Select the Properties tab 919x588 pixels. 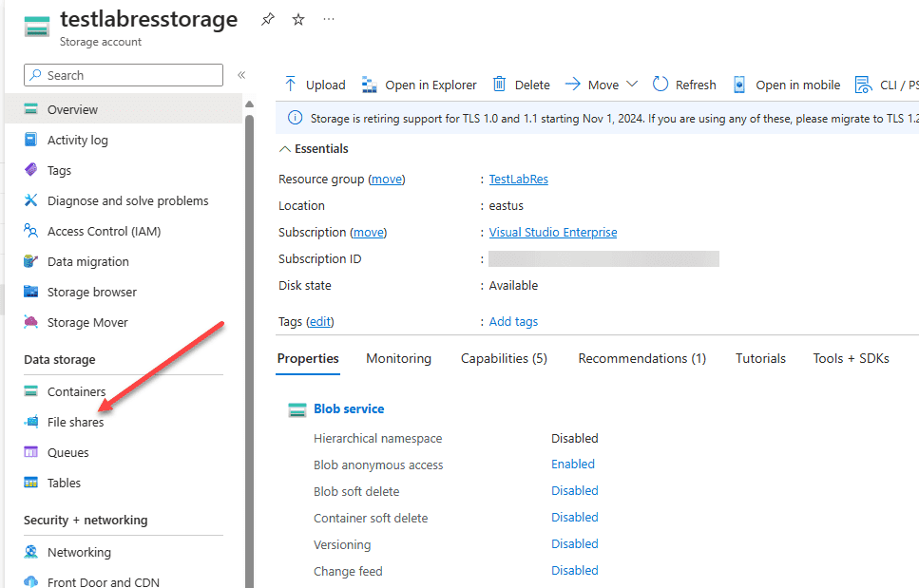(x=308, y=358)
